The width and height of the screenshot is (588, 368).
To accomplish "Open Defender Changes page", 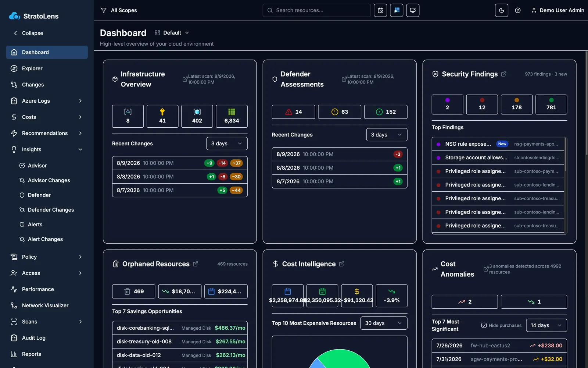I will [x=51, y=210].
